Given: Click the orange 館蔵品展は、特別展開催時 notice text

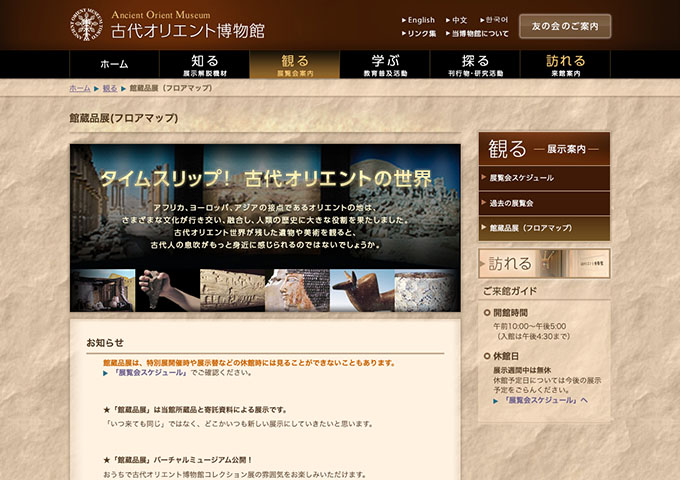Looking at the screenshot, I should click(249, 362).
